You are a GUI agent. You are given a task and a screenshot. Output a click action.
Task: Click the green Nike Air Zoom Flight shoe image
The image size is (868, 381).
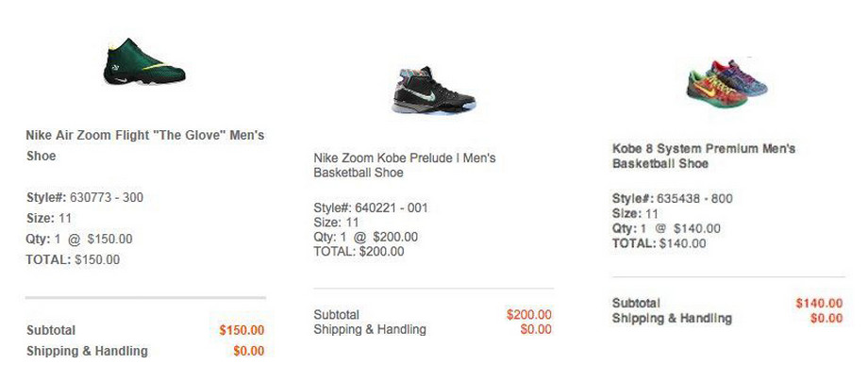(144, 62)
